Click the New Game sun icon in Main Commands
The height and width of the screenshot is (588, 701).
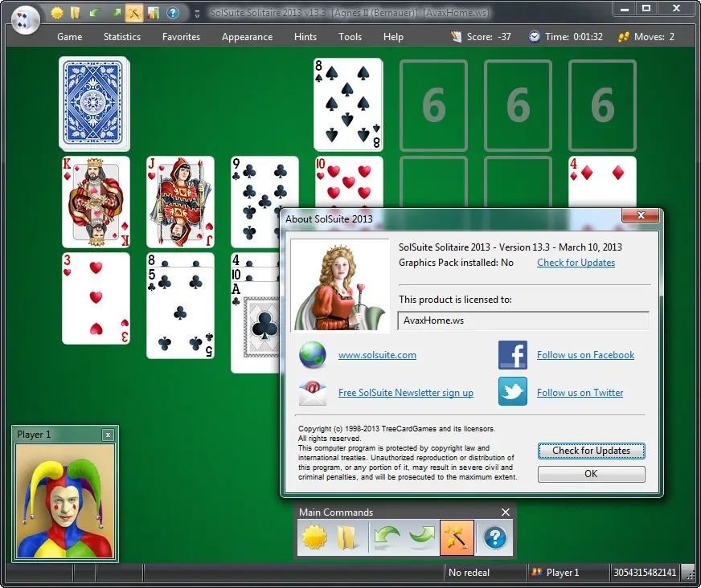(x=314, y=537)
